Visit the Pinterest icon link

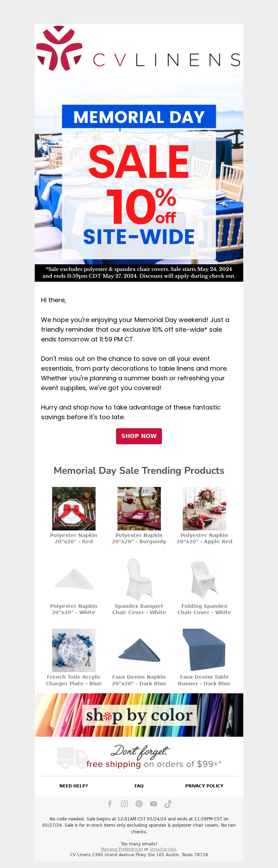click(x=139, y=804)
